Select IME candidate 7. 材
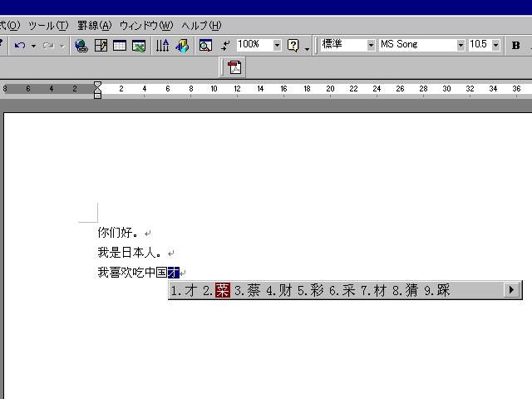The height and width of the screenshot is (399, 532). (x=374, y=290)
